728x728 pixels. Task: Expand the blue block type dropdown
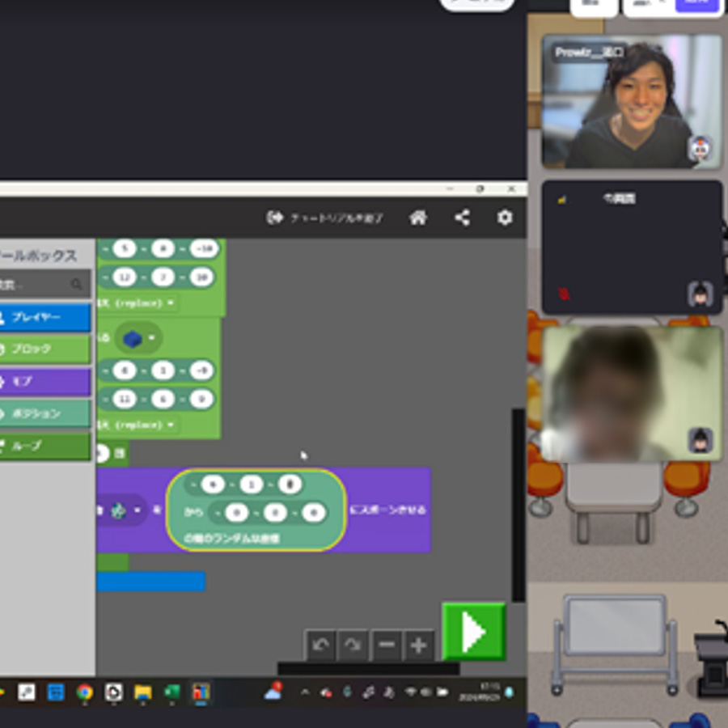(151, 338)
